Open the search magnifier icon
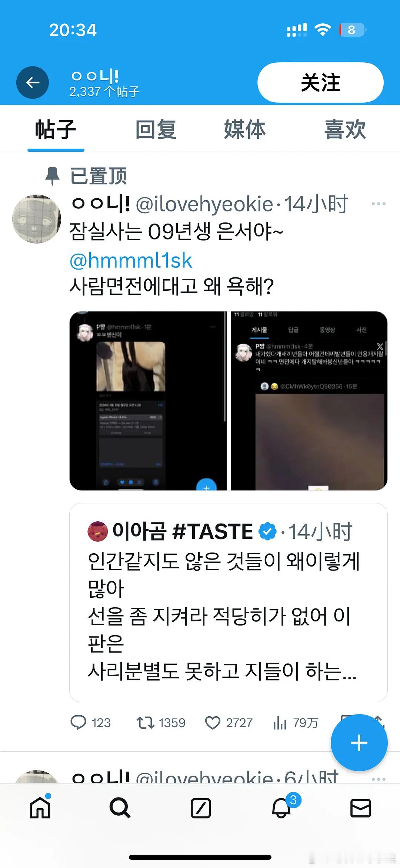400x868 pixels. pos(120,808)
